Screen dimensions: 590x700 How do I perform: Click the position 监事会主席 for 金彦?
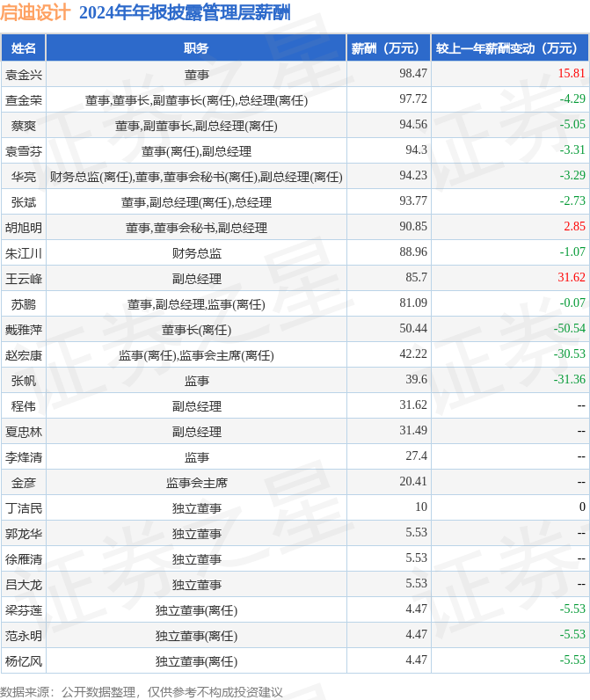coord(196,482)
